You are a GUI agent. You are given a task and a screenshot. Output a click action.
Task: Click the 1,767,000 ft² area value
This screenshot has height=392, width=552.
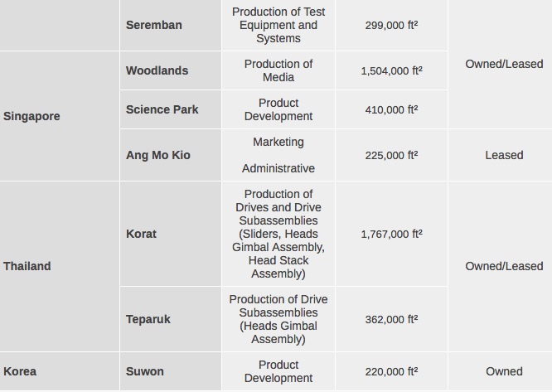(x=391, y=234)
